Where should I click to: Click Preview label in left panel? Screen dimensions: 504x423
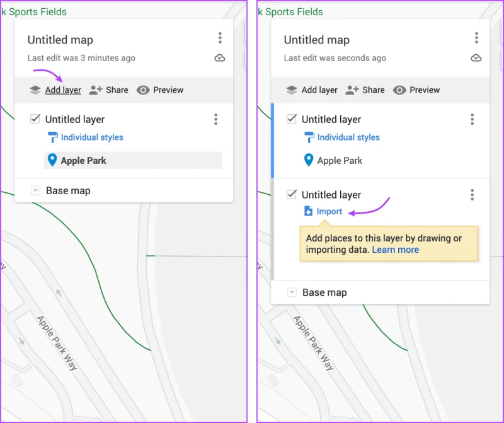pos(168,90)
